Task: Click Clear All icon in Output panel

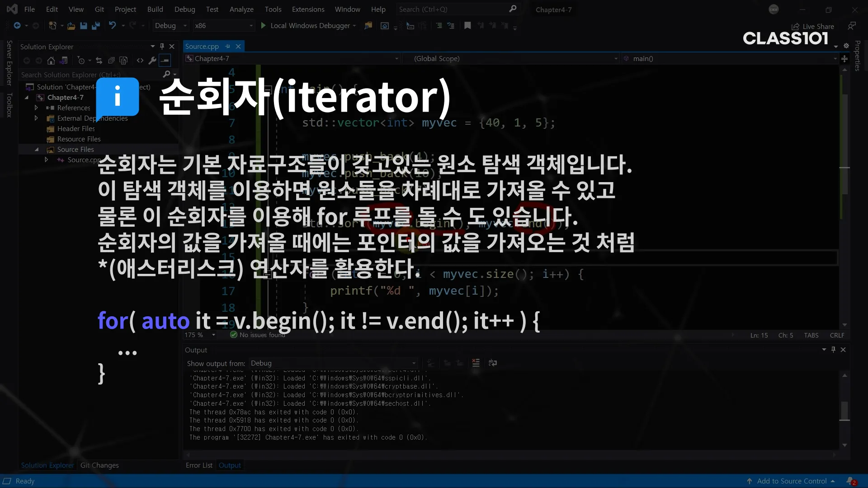Action: [x=476, y=363]
